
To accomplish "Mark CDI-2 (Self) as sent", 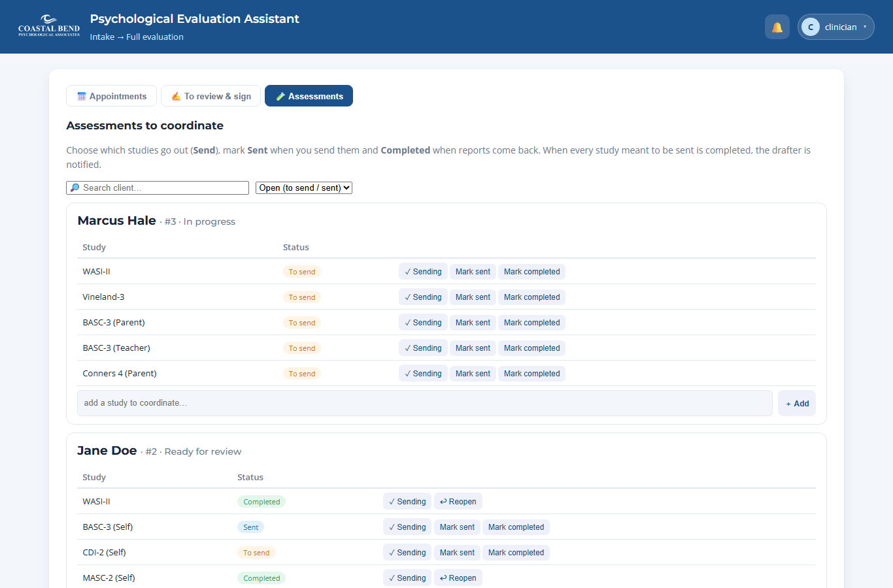I will point(457,553).
